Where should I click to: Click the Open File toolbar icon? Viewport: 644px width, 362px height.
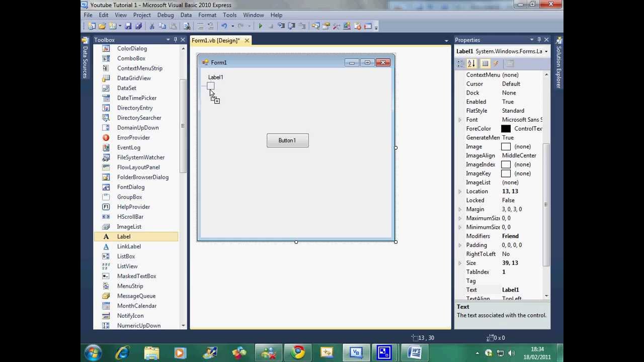click(102, 26)
